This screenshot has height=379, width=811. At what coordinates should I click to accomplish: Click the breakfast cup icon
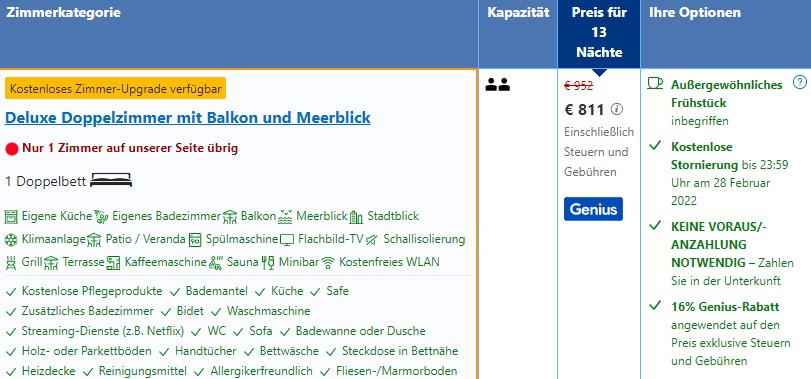tap(655, 84)
